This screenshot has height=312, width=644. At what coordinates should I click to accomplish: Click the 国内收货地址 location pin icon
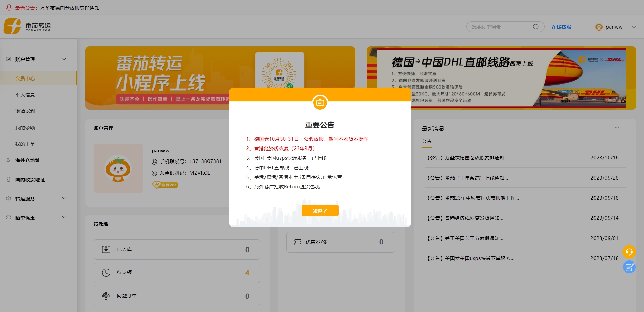9,179
